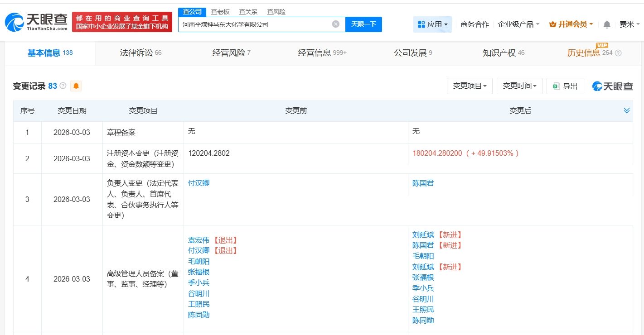Click the 序号 column header
The width and height of the screenshot is (644, 335).
tap(27, 111)
